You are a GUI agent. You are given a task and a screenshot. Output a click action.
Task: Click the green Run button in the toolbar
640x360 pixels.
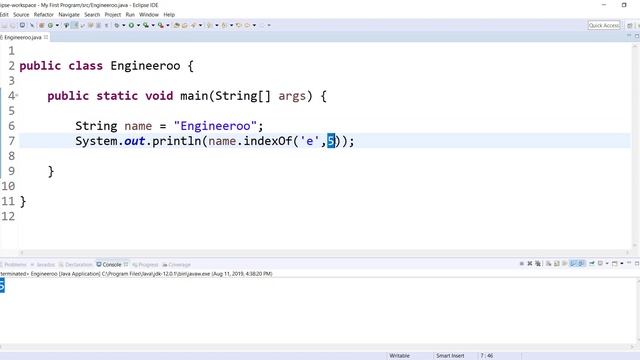coord(131,25)
